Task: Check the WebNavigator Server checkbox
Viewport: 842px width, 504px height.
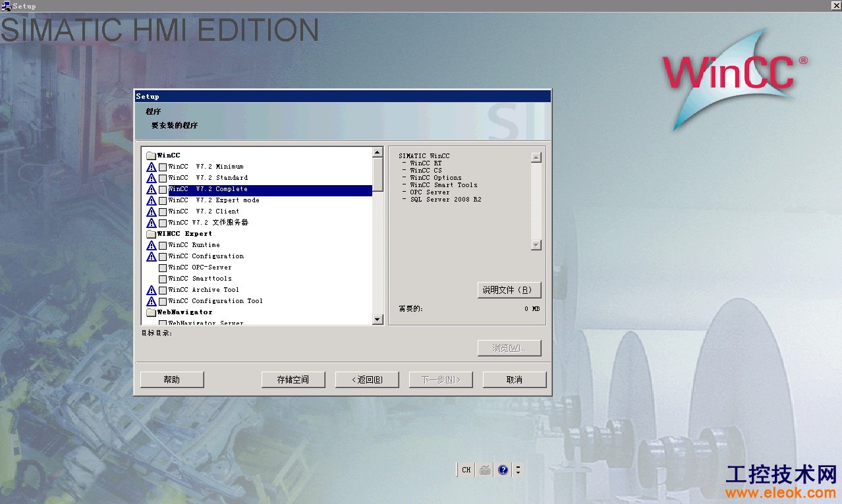Action: pyautogui.click(x=163, y=323)
